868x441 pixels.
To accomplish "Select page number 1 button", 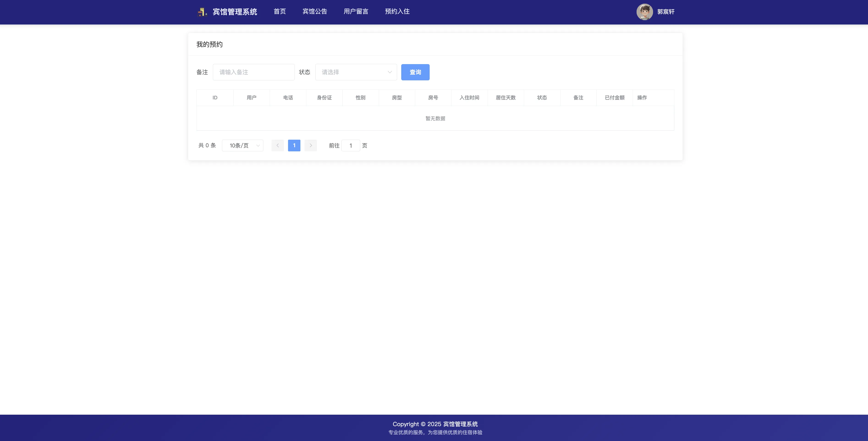I will 294,145.
